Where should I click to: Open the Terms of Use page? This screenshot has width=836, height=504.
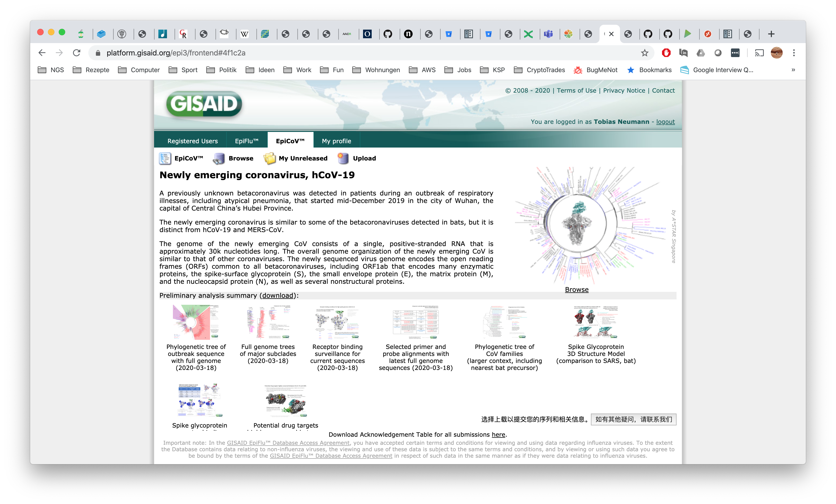576,90
